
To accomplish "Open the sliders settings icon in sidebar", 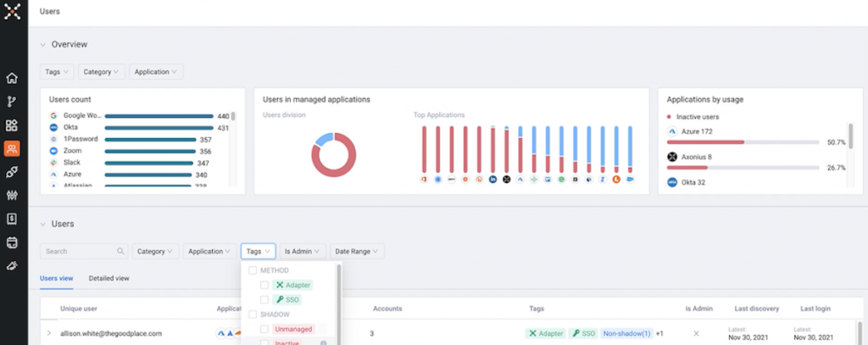I will [12, 196].
